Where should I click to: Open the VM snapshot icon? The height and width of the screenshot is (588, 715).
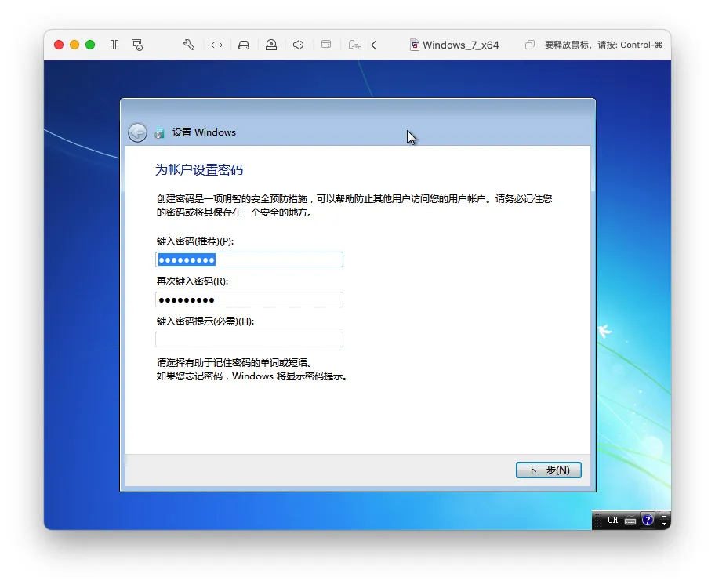coord(136,45)
